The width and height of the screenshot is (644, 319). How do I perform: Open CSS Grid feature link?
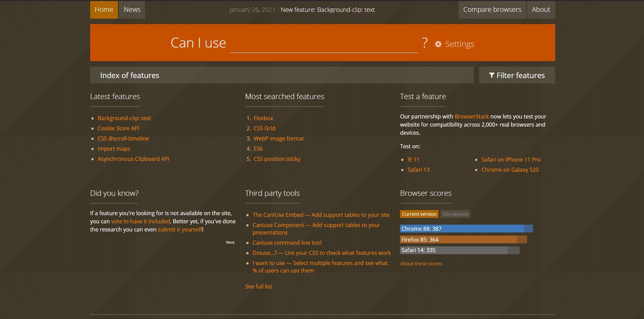point(264,128)
